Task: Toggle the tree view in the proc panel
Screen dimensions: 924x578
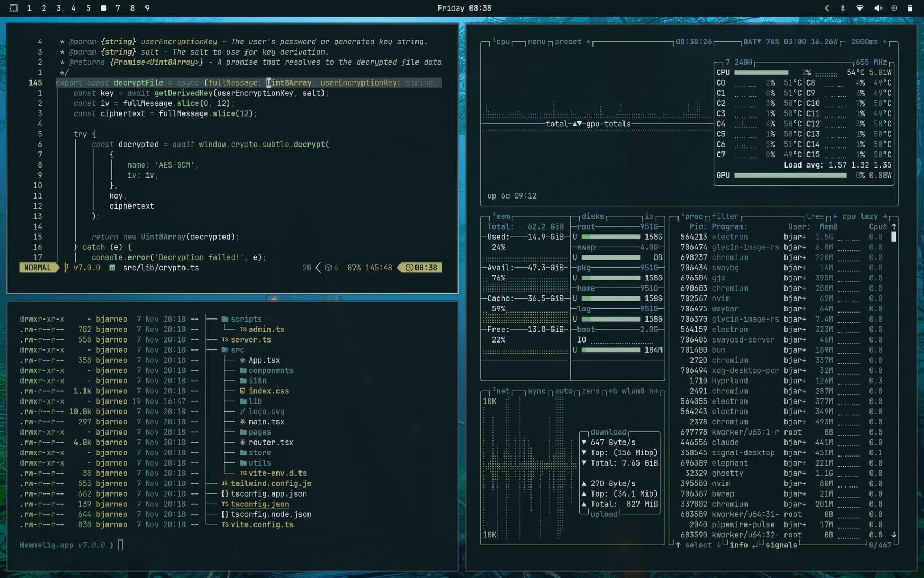Action: pyautogui.click(x=815, y=216)
